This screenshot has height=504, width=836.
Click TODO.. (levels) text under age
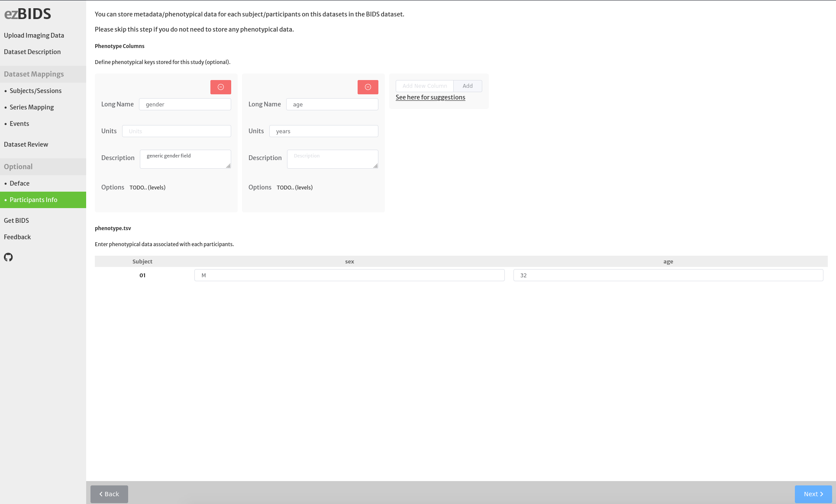(x=295, y=188)
